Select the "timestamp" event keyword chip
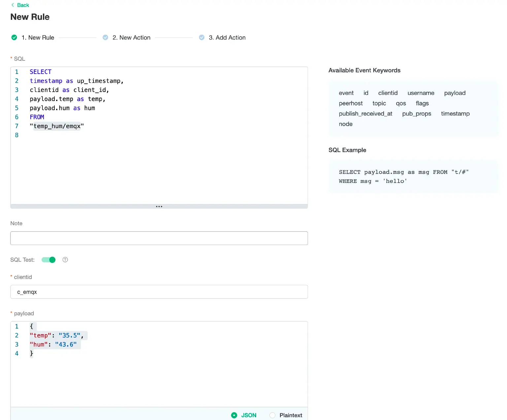 click(x=456, y=114)
